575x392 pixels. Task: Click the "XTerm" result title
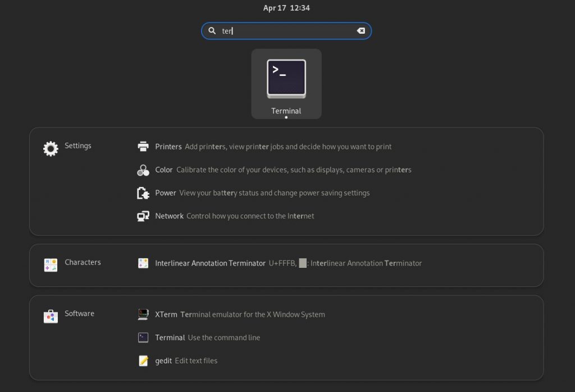pyautogui.click(x=166, y=314)
